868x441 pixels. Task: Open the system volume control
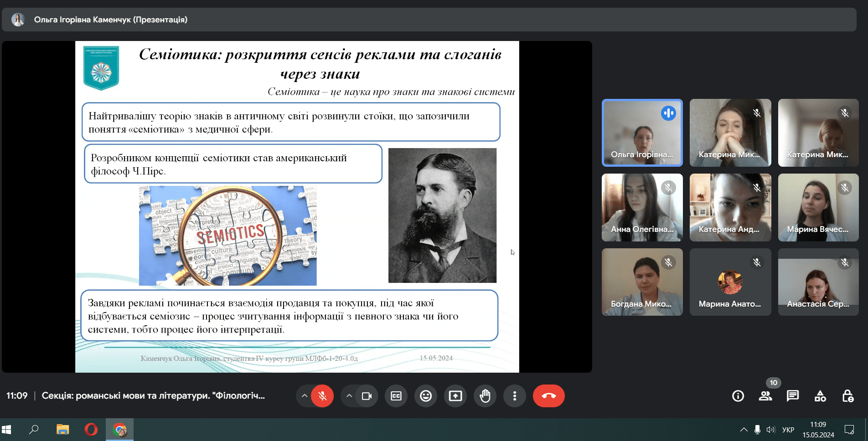(771, 429)
